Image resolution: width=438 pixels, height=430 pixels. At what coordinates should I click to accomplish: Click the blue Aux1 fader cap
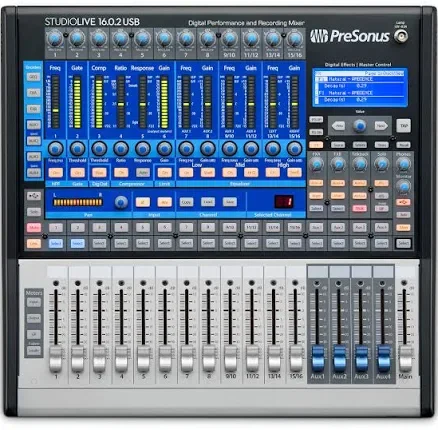[318, 359]
